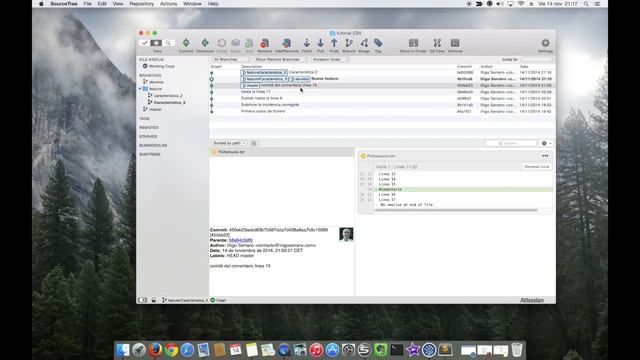Click the lock icon in status bar
Image resolution: width=640 pixels, height=360 pixels.
[x=153, y=300]
